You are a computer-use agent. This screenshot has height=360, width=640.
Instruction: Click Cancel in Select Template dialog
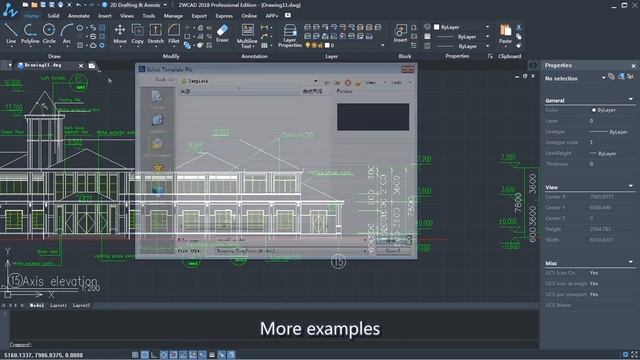pyautogui.click(x=393, y=251)
